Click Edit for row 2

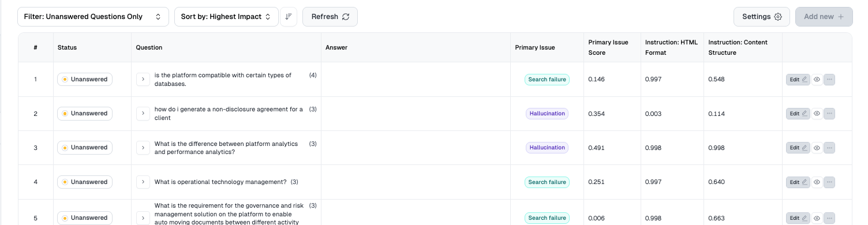pos(798,114)
